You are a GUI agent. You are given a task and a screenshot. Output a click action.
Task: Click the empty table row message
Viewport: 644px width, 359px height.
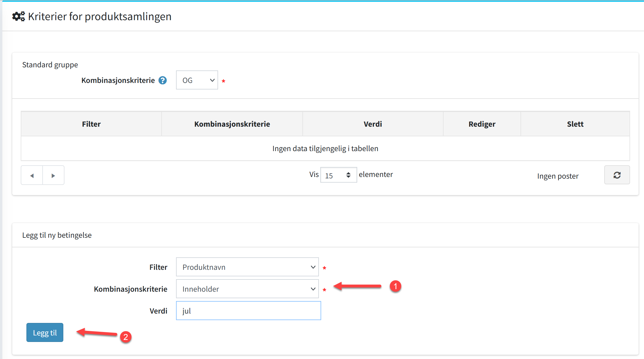[325, 149]
